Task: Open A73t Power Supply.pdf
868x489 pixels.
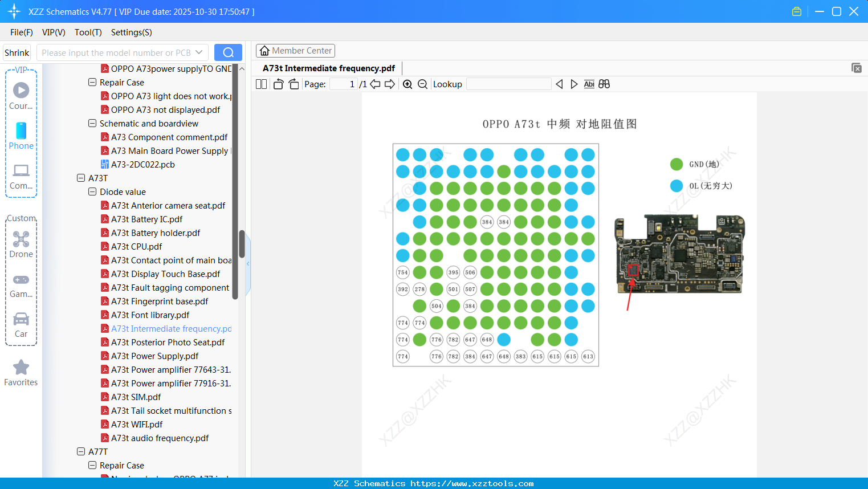Action: point(154,356)
